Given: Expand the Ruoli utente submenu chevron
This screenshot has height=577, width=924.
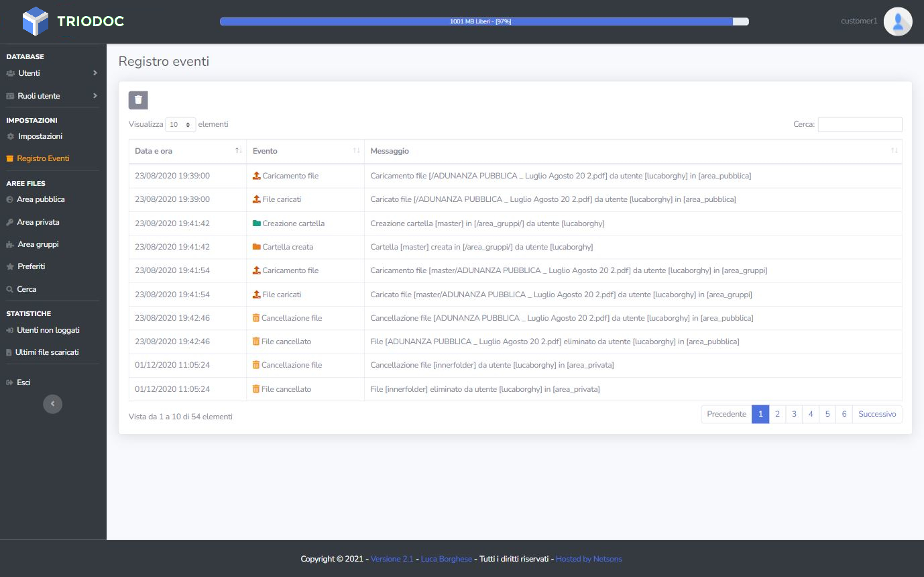Looking at the screenshot, I should click(95, 96).
